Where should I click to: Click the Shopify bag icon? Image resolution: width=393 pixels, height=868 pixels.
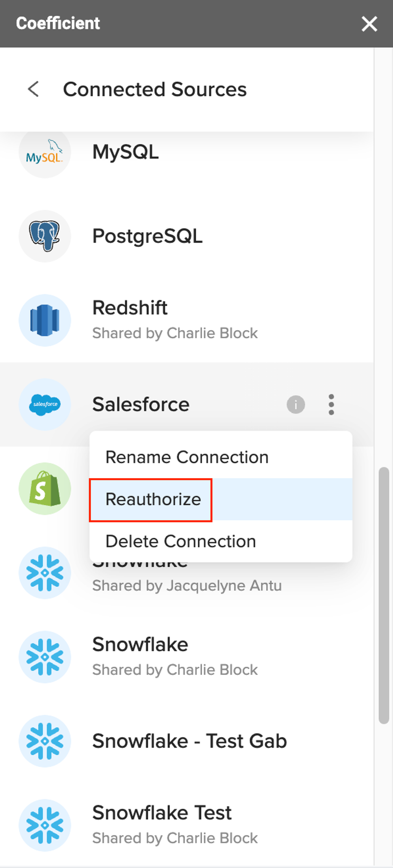(x=45, y=488)
